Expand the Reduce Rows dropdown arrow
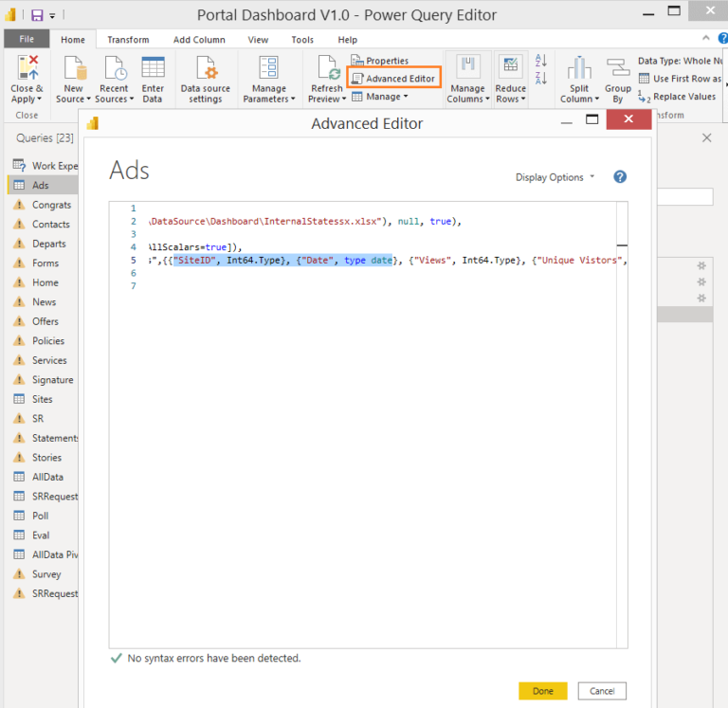 pos(523,99)
